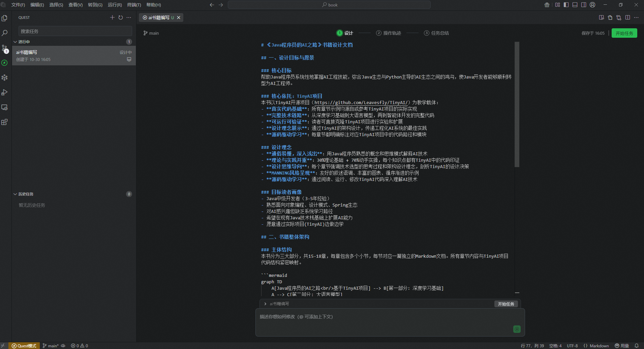Open notifications bell in status bar
Image resolution: width=644 pixels, height=349 pixels.
pyautogui.click(x=637, y=346)
